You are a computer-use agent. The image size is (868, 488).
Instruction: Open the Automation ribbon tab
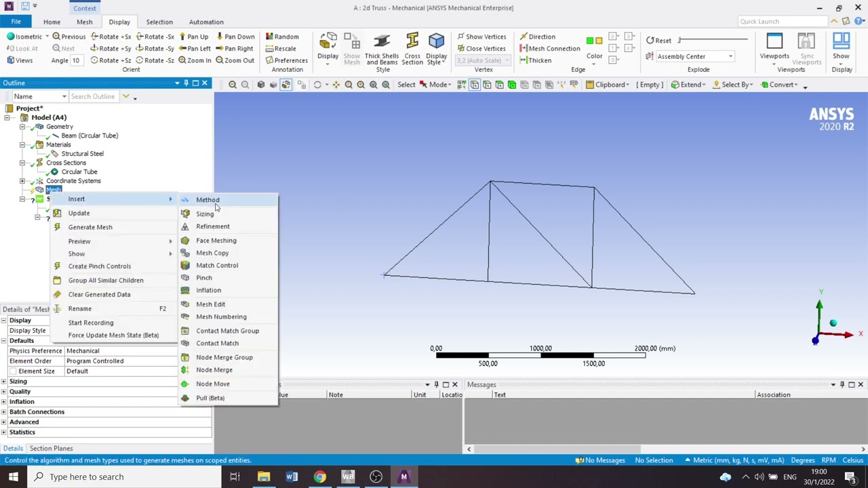coord(206,22)
